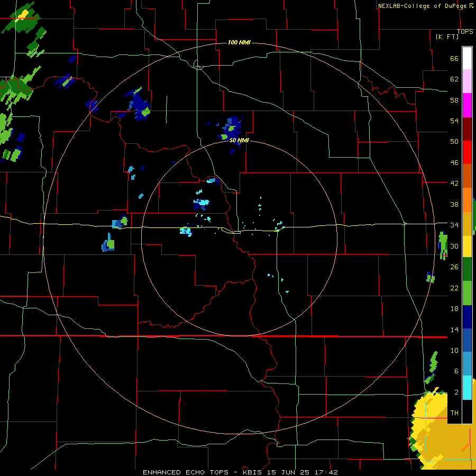Click the 42 value on the scale
476x476 pixels.
click(454, 183)
